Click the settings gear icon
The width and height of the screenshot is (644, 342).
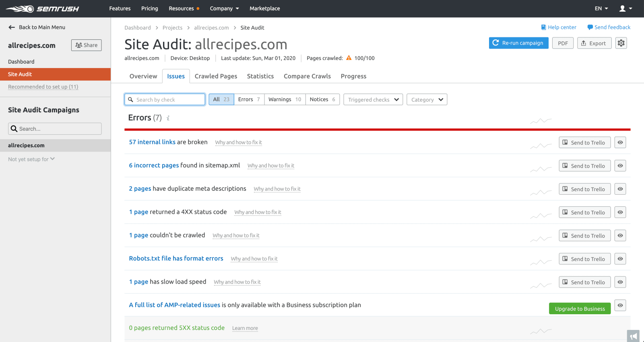pyautogui.click(x=621, y=43)
